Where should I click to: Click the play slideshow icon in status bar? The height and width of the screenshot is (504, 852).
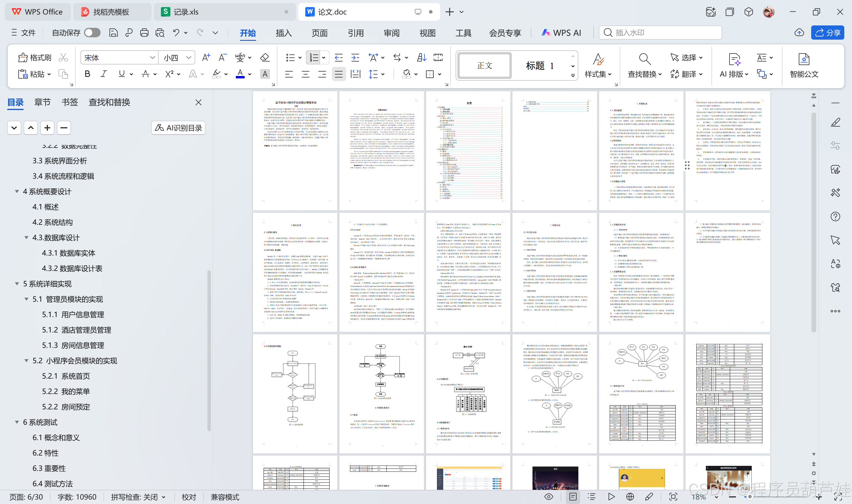click(x=611, y=497)
